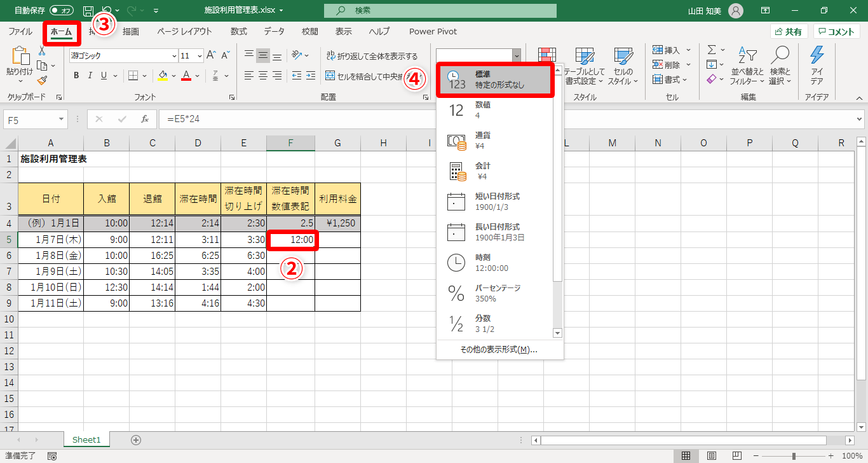Expand the number format combo box arrow

click(517, 55)
